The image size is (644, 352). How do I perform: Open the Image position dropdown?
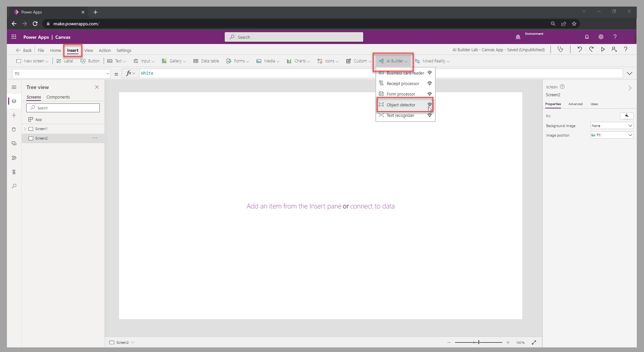pos(611,135)
